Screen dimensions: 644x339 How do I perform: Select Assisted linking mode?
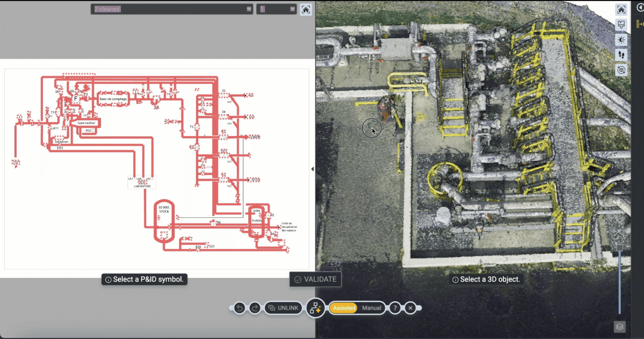(x=344, y=308)
